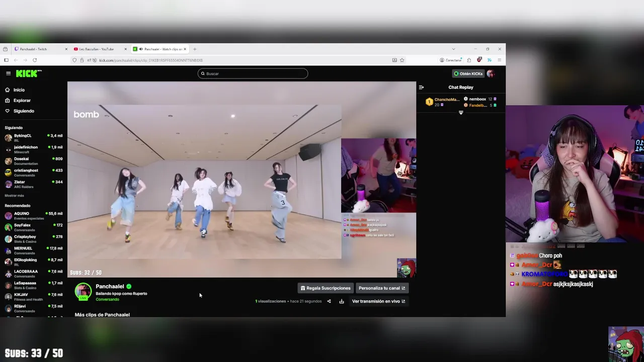Open MERNUEL recommended channel

34,250
